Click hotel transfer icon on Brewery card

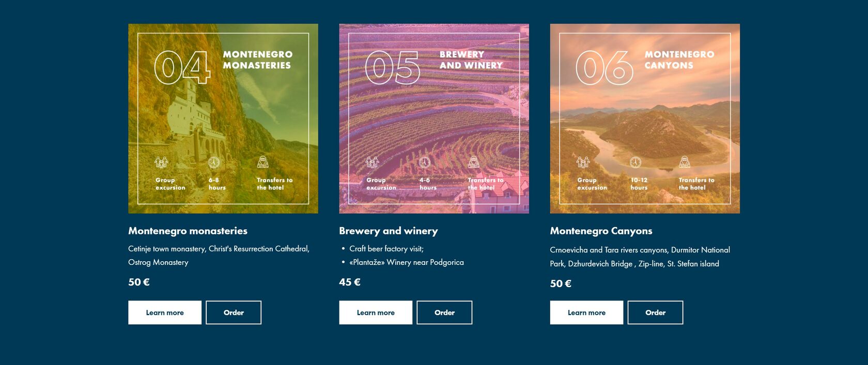(x=474, y=163)
